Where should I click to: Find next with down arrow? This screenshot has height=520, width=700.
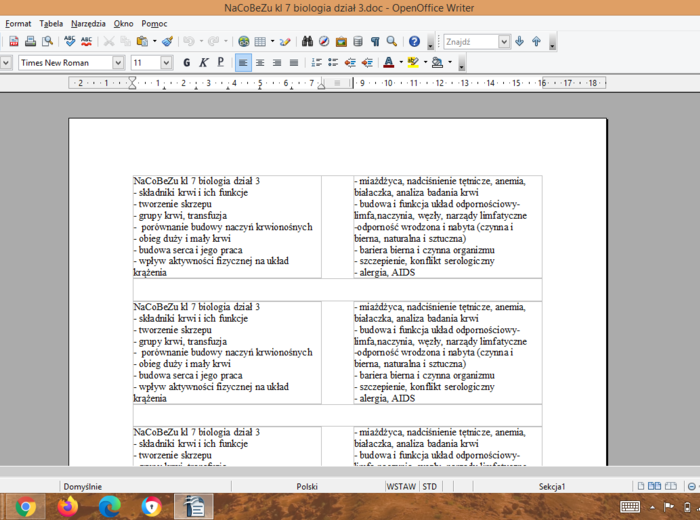(x=519, y=42)
